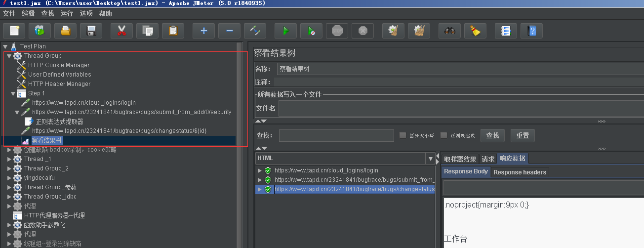Start the test with green play icon
Screen dimensions: 644x248
tap(285, 31)
